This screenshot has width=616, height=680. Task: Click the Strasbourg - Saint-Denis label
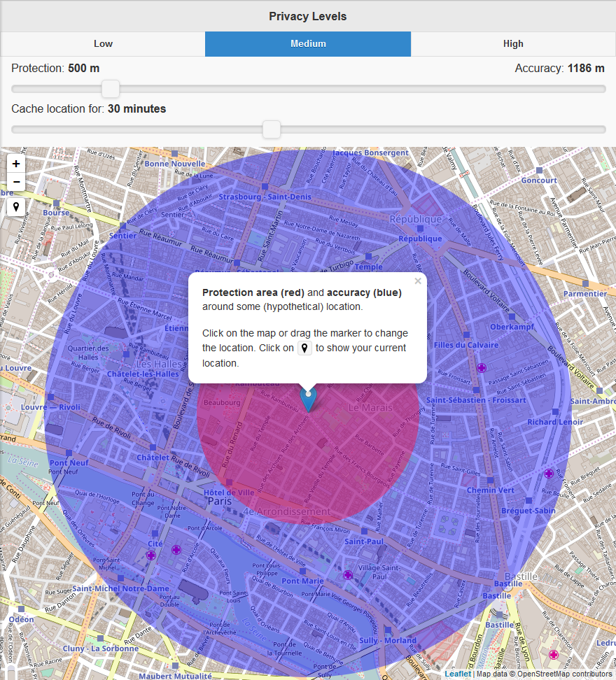[x=265, y=197]
